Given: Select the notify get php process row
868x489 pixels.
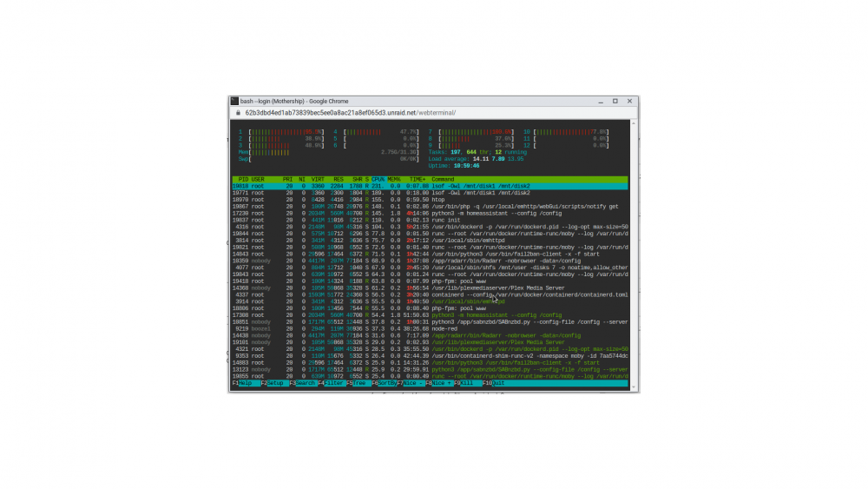Looking at the screenshot, I should coord(431,207).
